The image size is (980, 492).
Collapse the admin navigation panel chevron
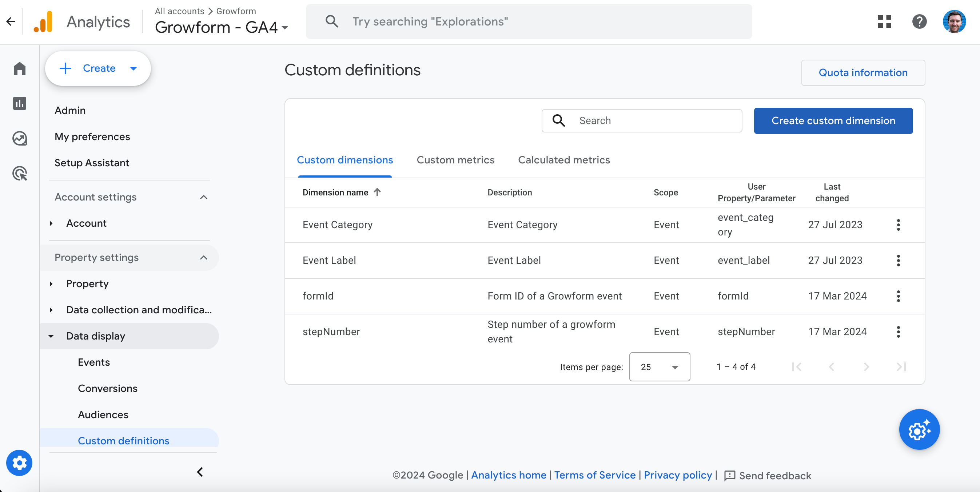[200, 472]
